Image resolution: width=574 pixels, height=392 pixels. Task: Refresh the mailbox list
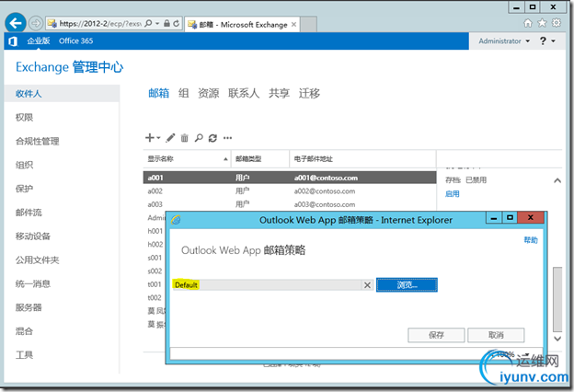pos(212,138)
